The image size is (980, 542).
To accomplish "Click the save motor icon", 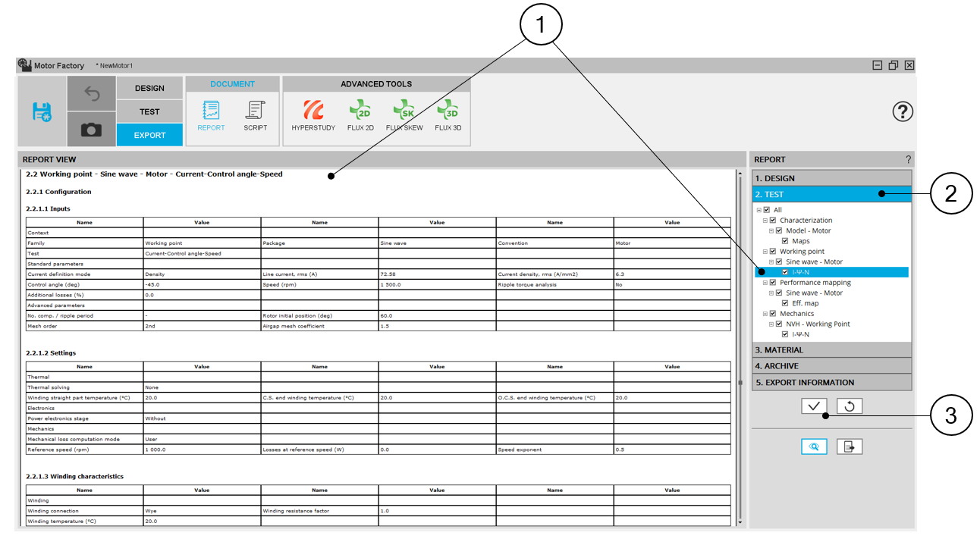I will click(41, 111).
